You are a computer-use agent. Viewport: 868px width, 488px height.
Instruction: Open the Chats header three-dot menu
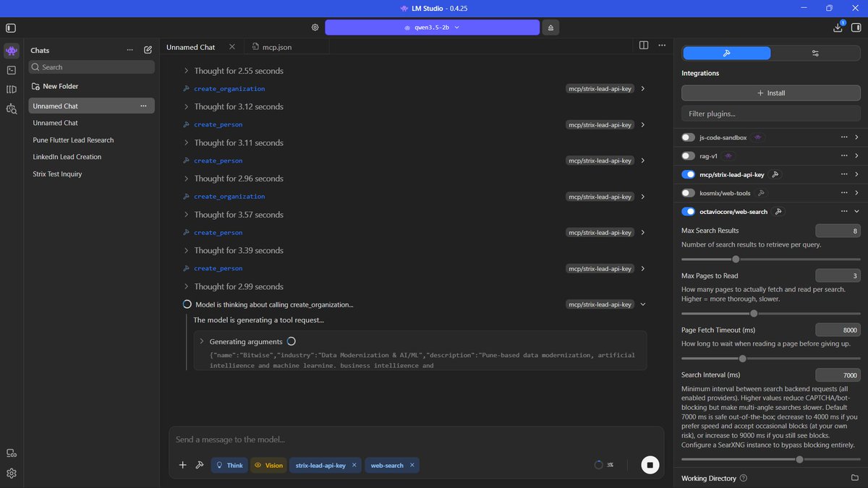coord(130,51)
